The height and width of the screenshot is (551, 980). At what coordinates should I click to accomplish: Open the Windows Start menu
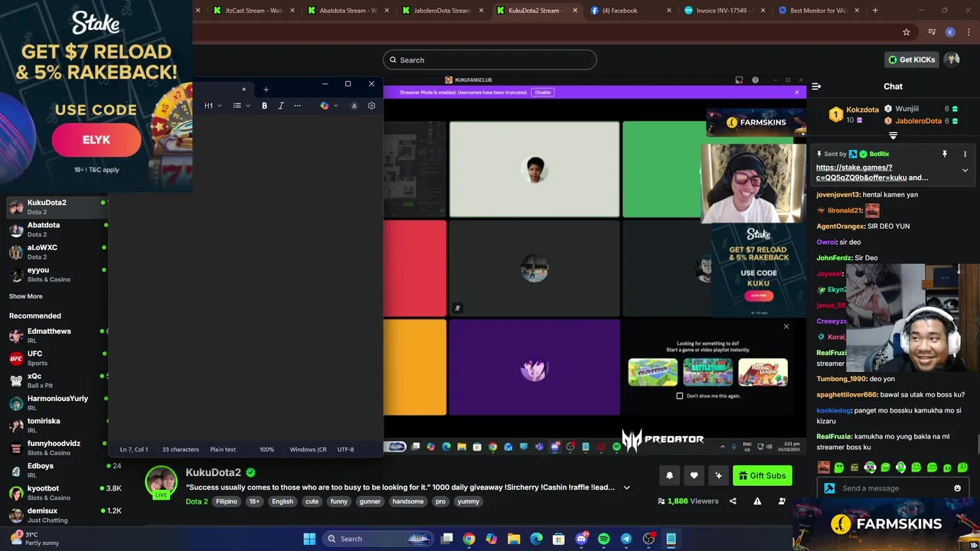[x=309, y=539]
